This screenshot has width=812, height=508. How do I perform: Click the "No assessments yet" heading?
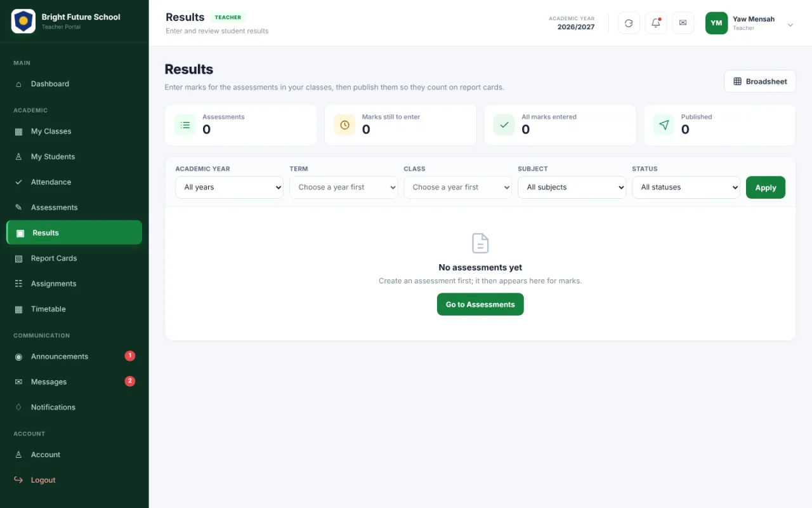click(x=480, y=267)
